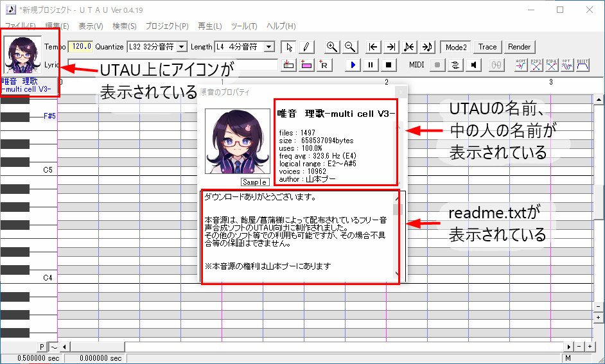This screenshot has height=364, width=605.
Task: Click the author : 山本ブー line
Action: pyautogui.click(x=308, y=179)
